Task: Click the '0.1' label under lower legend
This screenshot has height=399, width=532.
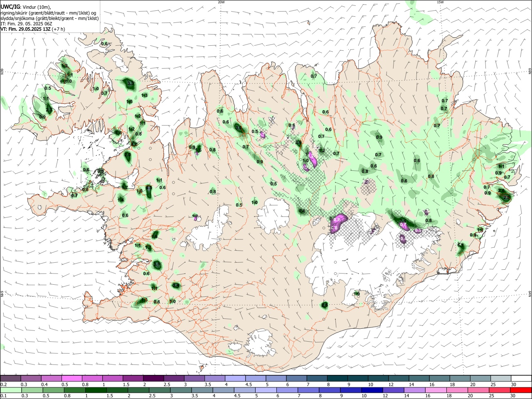Action: [x=4, y=396]
